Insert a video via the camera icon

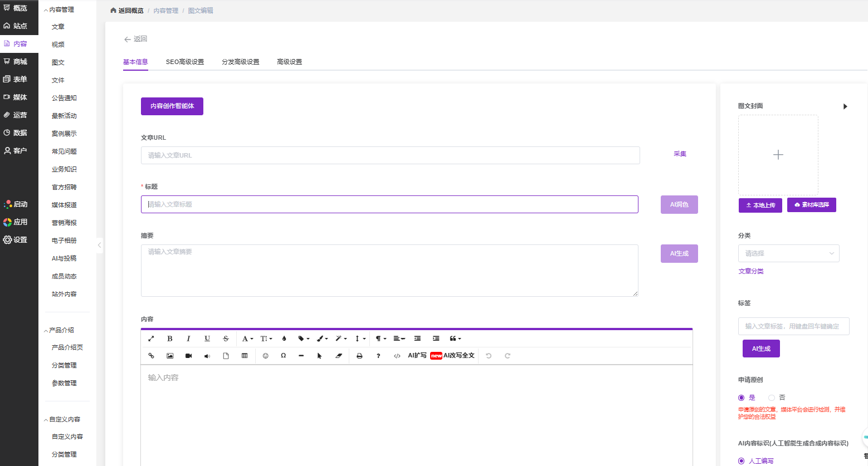tap(188, 356)
